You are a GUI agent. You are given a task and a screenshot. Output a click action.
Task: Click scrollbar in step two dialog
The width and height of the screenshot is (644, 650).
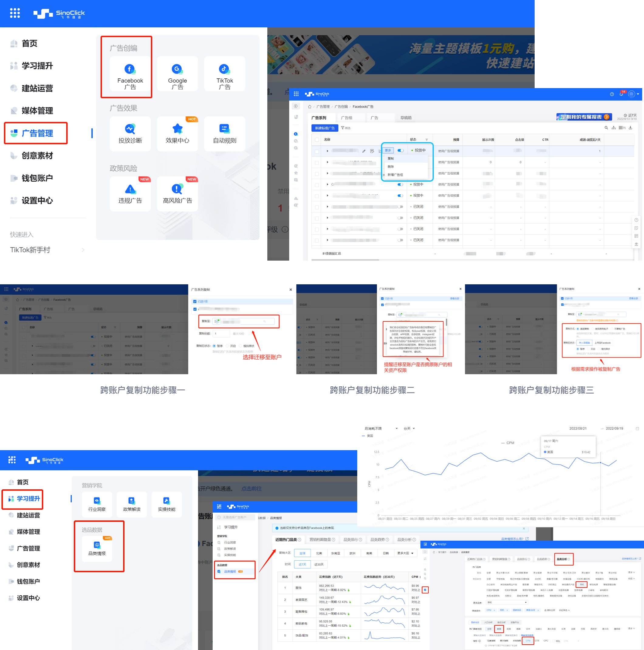pos(447,322)
